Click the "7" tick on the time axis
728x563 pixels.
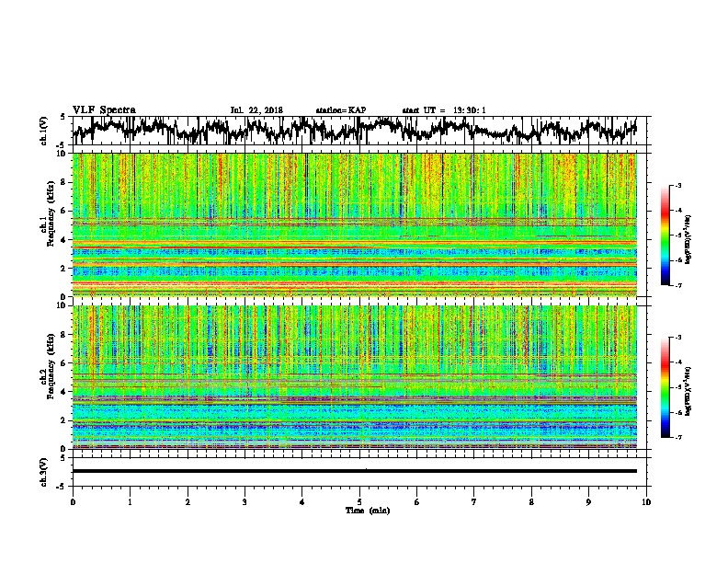coord(474,502)
